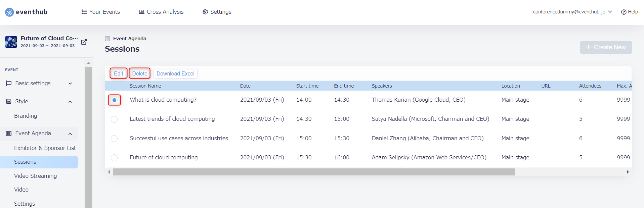Collapse the Style section chevron
The width and height of the screenshot is (644, 208).
[70, 102]
